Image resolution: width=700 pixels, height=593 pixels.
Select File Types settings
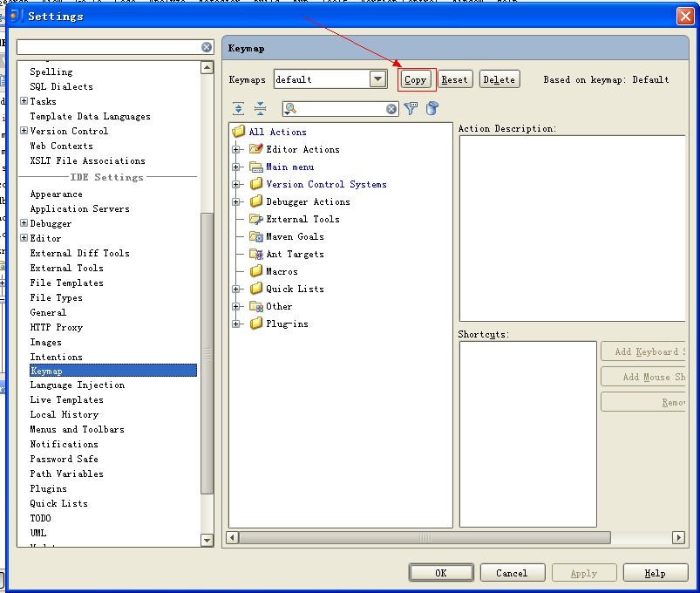click(56, 297)
